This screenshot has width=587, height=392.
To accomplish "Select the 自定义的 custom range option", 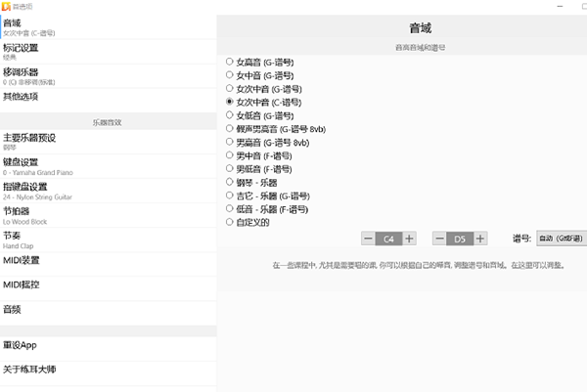I will [x=230, y=222].
